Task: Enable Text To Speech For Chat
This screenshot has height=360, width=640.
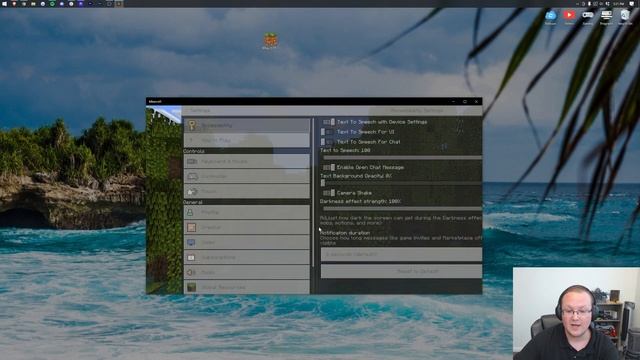Action: point(327,142)
